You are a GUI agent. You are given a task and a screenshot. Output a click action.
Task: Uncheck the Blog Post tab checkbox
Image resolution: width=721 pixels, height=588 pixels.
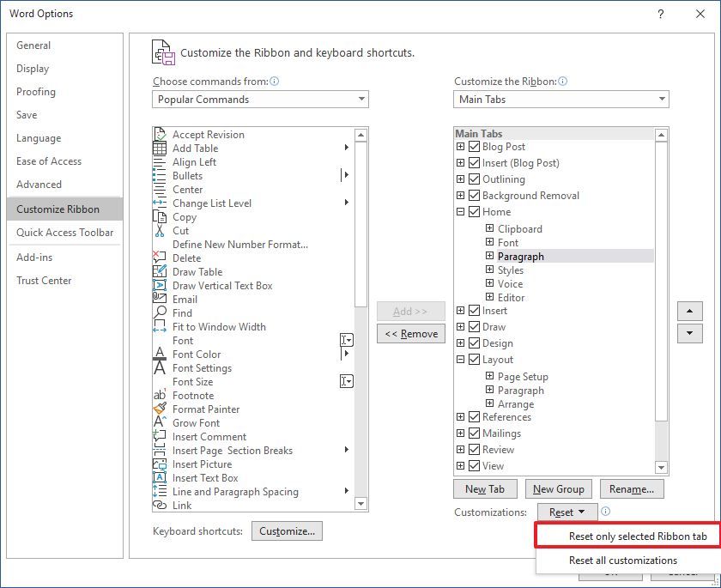pos(474,147)
